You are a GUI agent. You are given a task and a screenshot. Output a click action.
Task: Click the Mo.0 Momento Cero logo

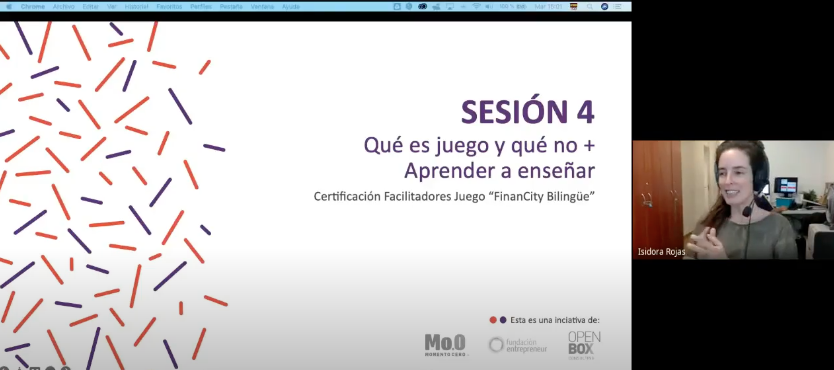point(446,345)
